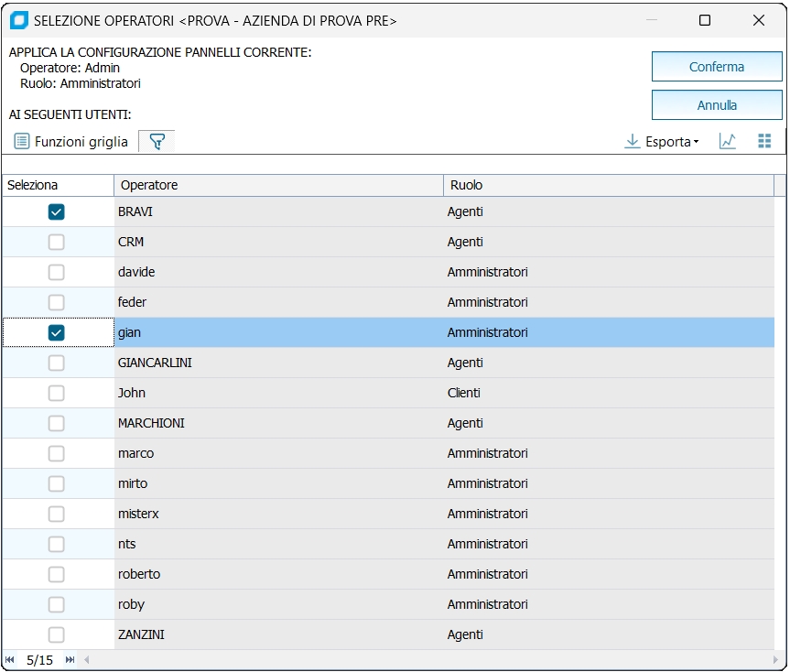Open the chart view icon
This screenshot has height=672, width=790.
(x=728, y=142)
